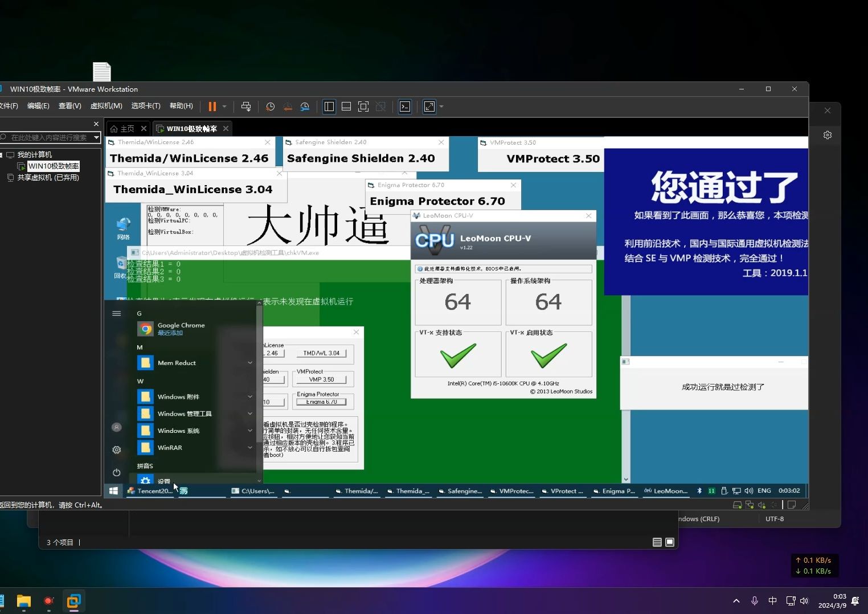868x614 pixels.
Task: Open the 编辑(E) menu
Action: [x=38, y=106]
